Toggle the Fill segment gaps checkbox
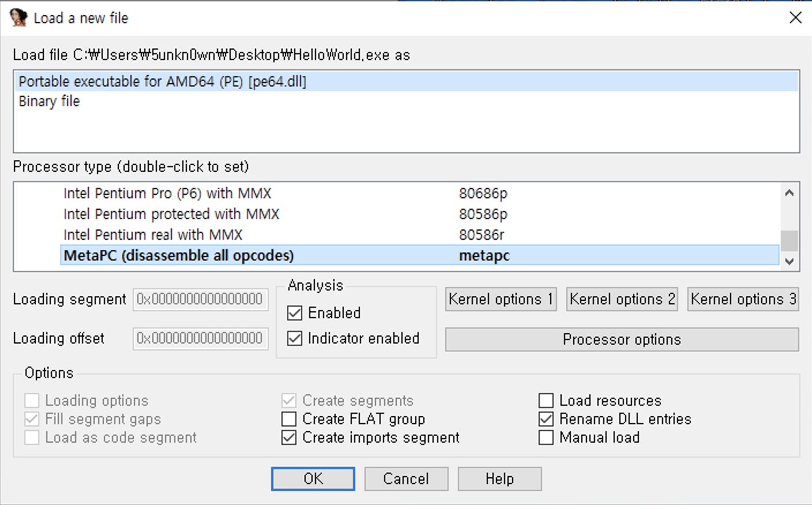 click(32, 419)
